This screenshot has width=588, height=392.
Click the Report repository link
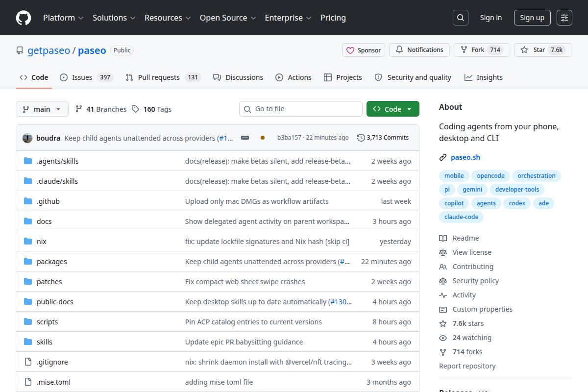point(467,366)
